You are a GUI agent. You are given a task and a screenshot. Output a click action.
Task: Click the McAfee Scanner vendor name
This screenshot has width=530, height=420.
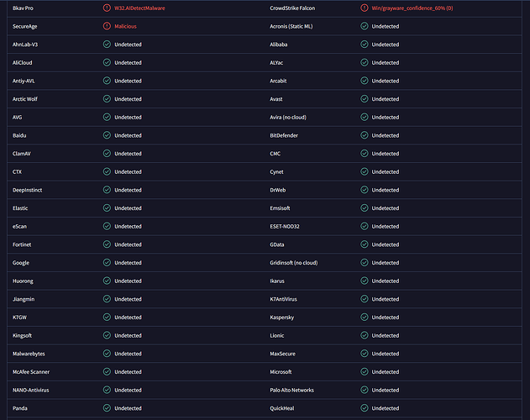coord(32,372)
